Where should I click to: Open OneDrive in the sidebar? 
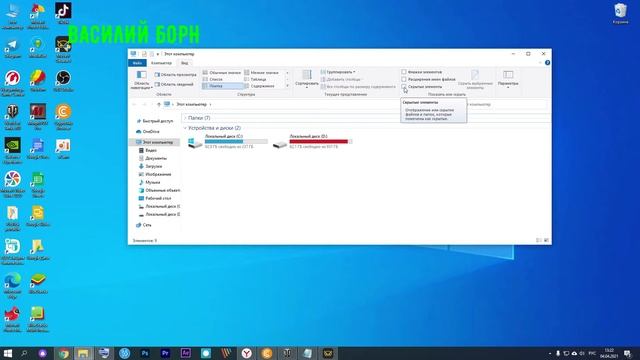click(x=148, y=132)
